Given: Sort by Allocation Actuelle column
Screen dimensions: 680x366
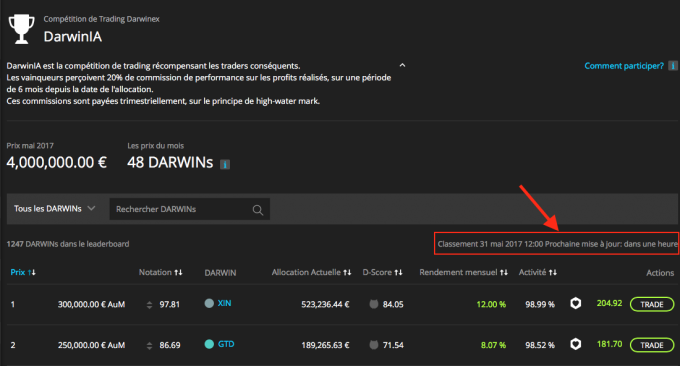Looking at the screenshot, I should click(311, 272).
